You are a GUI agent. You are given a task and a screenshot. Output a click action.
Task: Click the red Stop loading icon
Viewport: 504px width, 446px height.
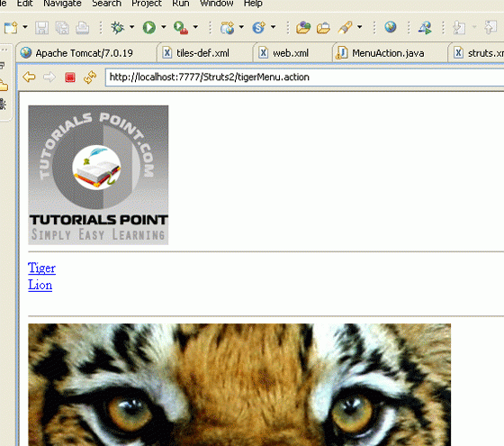coord(70,77)
